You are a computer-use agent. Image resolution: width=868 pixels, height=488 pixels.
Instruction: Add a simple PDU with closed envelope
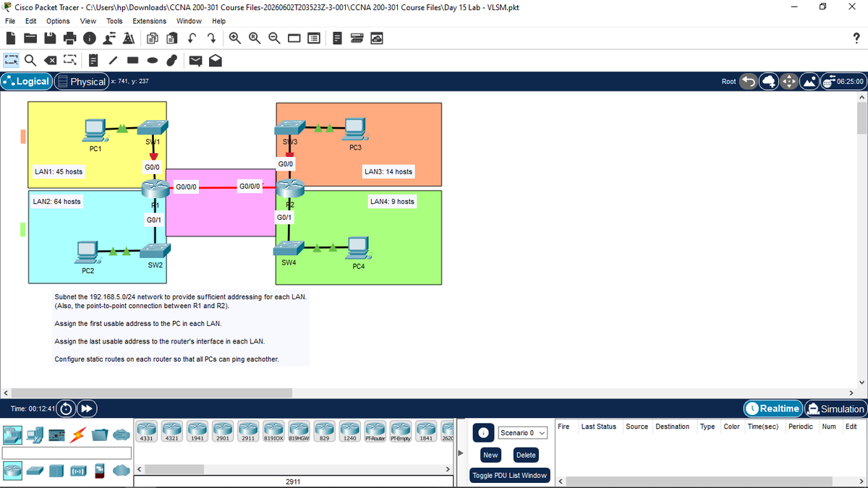[196, 61]
